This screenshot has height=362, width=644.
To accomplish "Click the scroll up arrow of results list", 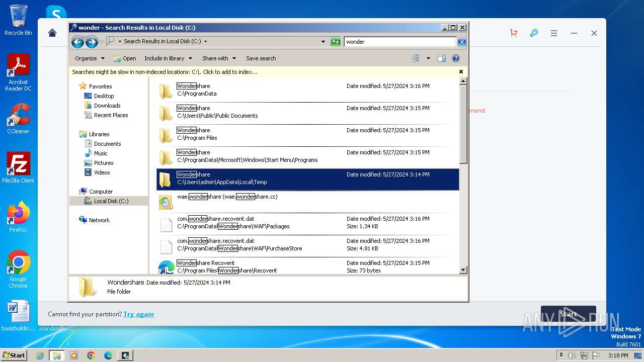I will [463, 81].
